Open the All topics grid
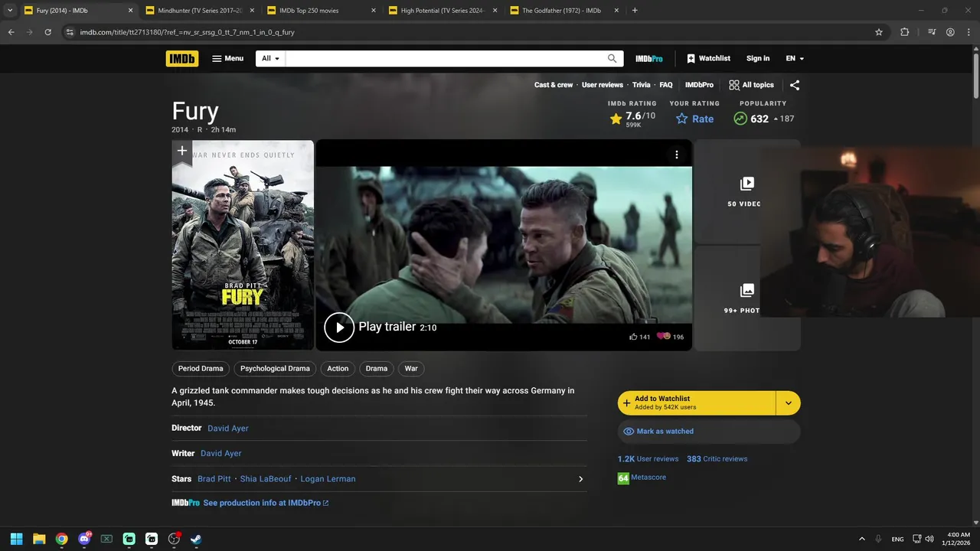This screenshot has height=551, width=980. [x=751, y=85]
